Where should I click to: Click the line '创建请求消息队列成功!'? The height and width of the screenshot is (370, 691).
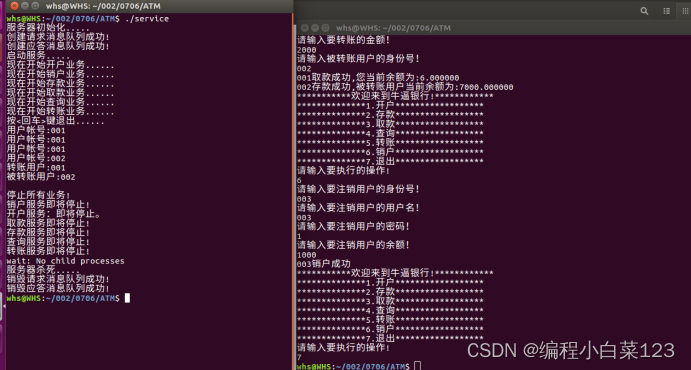pos(58,37)
